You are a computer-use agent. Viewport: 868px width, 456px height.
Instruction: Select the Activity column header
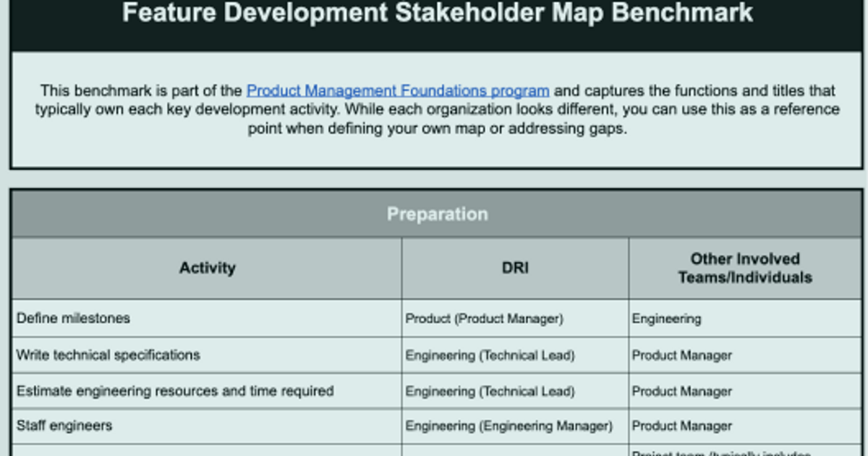[x=207, y=268]
